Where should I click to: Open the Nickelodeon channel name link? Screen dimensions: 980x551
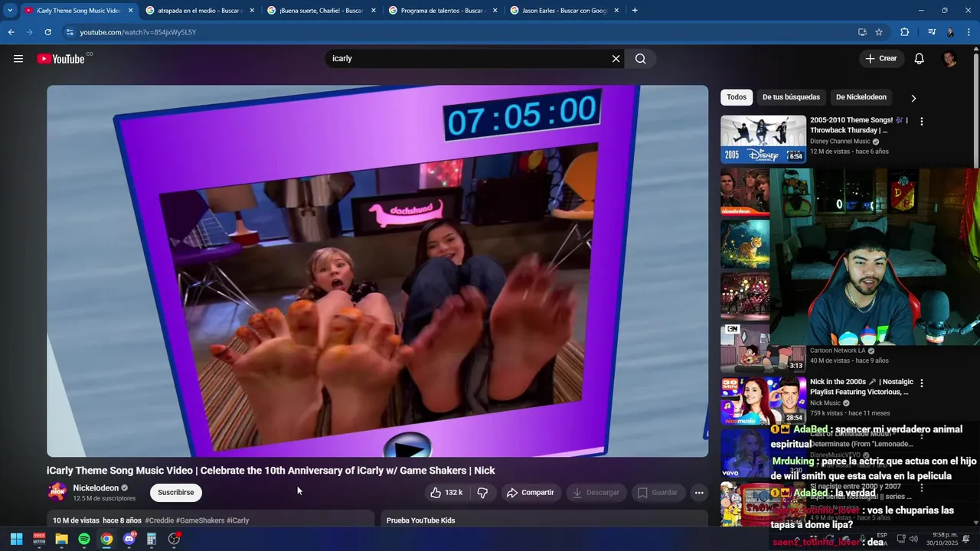click(96, 488)
